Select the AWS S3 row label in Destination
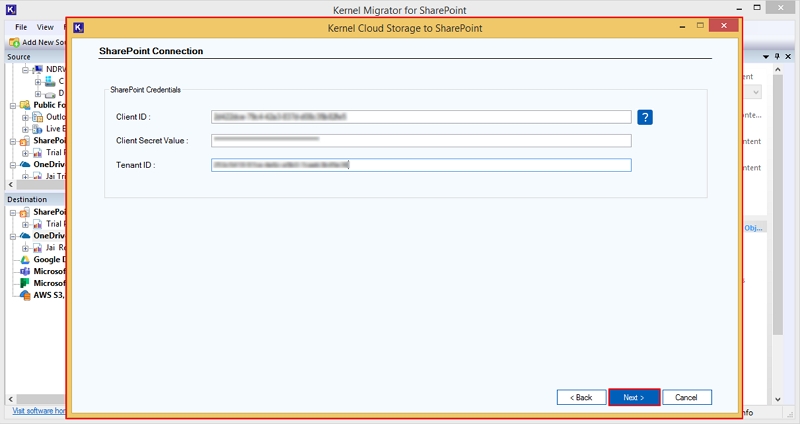This screenshot has height=424, width=800. (x=49, y=295)
